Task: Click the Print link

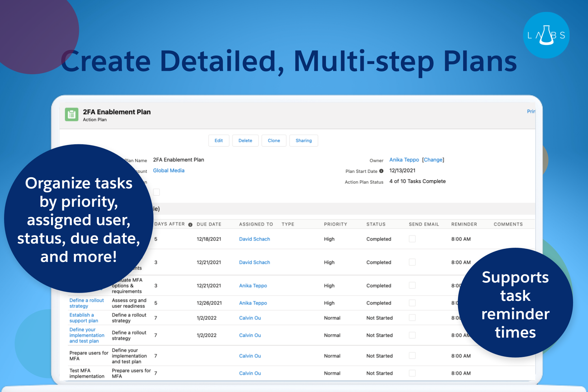Action: [531, 111]
